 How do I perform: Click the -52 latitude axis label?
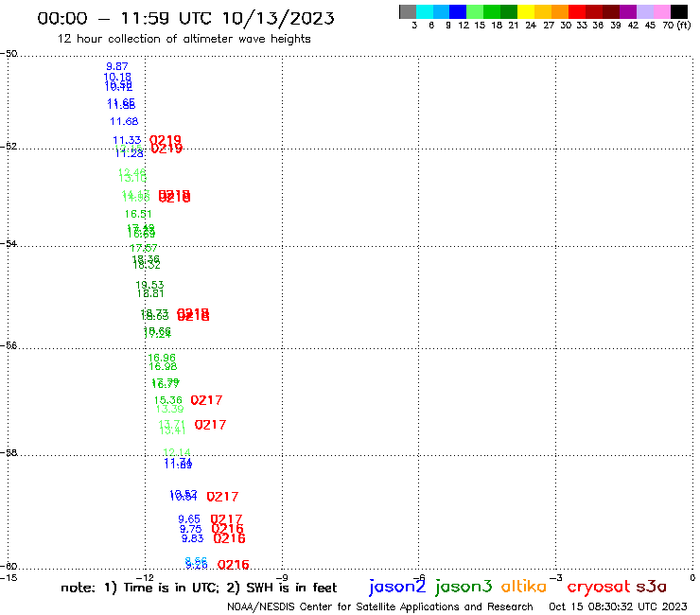click(9, 147)
